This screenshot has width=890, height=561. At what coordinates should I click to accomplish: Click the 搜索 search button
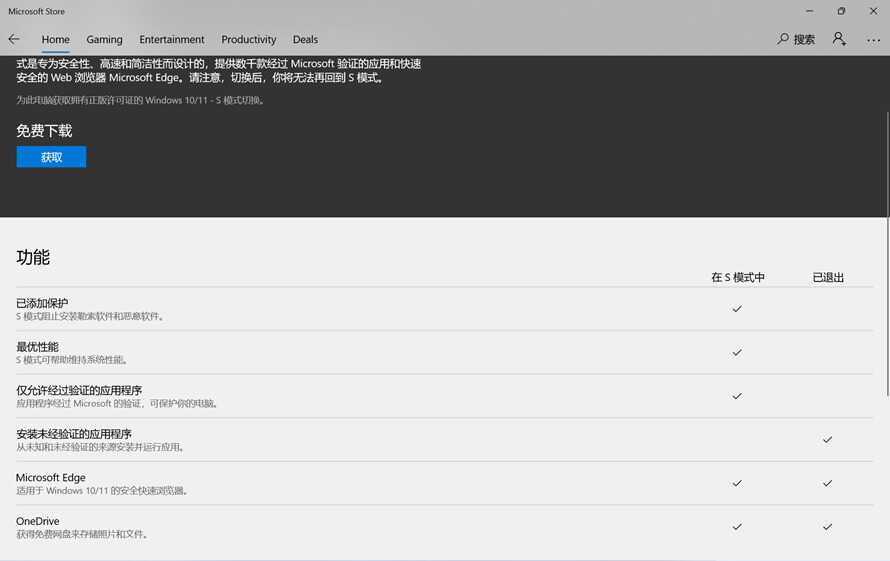click(796, 39)
